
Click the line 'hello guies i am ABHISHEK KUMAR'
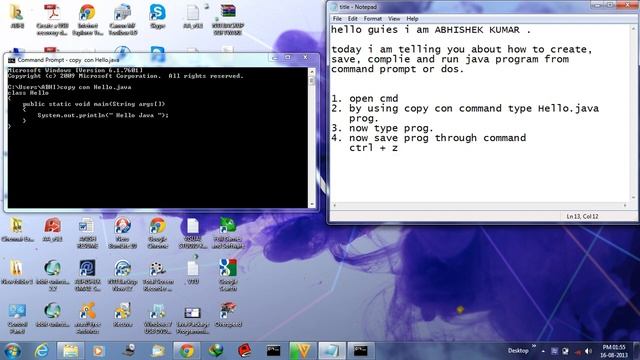431,30
